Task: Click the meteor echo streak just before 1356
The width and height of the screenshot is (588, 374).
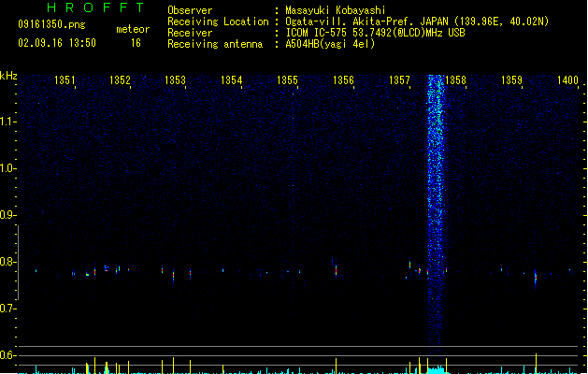Action: click(336, 271)
